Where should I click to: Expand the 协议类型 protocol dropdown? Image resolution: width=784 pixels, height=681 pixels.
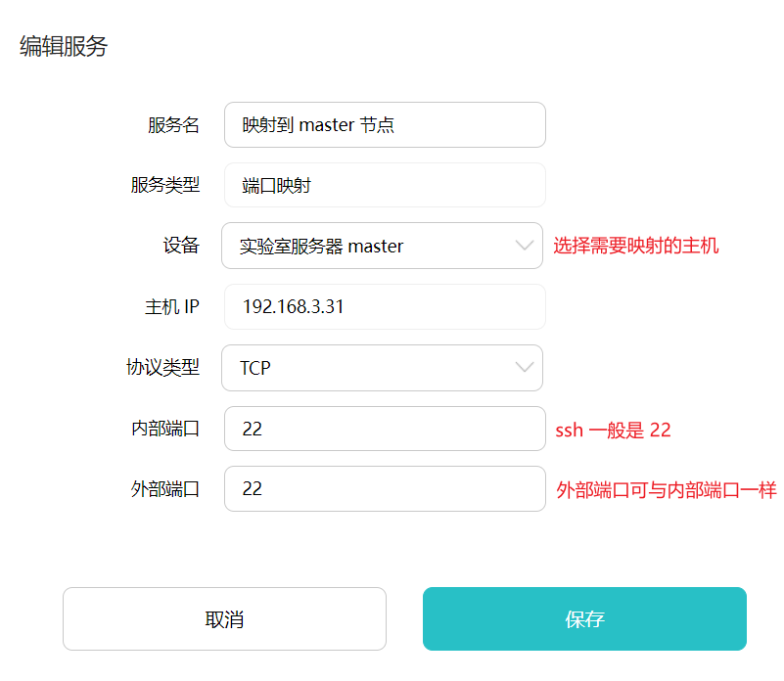coord(382,368)
